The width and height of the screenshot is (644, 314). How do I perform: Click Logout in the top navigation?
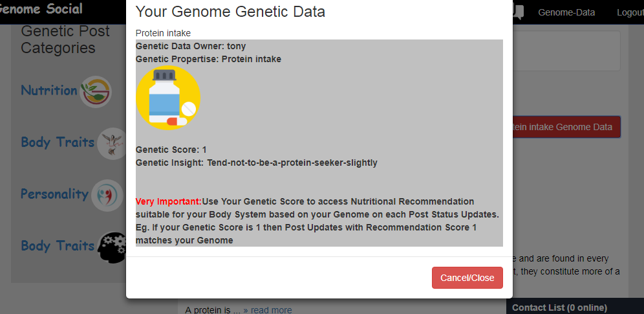click(x=630, y=12)
